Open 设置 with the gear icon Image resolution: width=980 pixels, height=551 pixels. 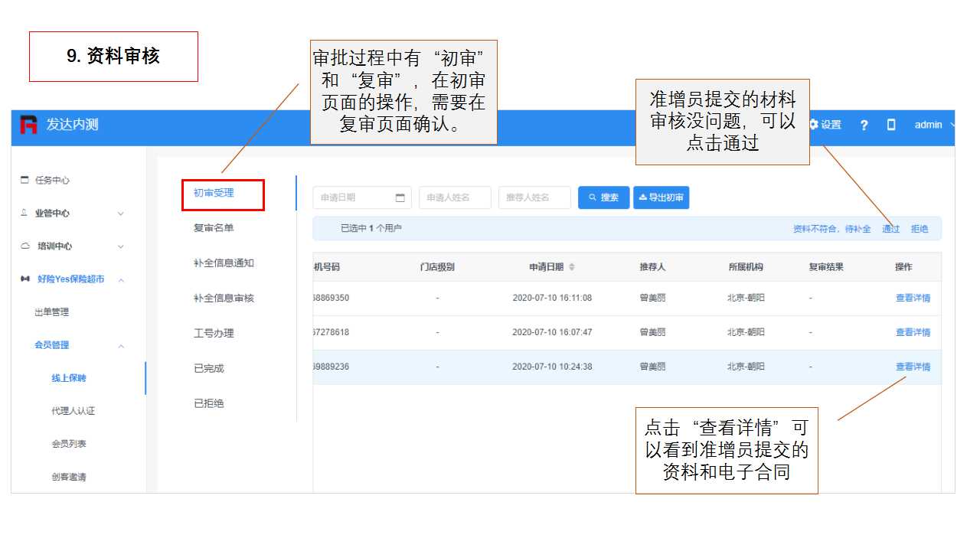pos(825,125)
